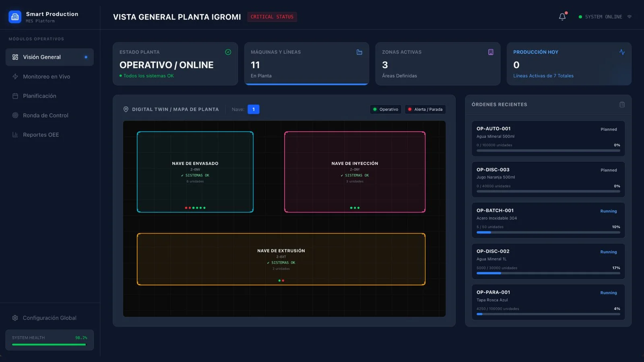Toggle the Operativo legend filter
Screen dimensions: 644x362
[x=385, y=109]
